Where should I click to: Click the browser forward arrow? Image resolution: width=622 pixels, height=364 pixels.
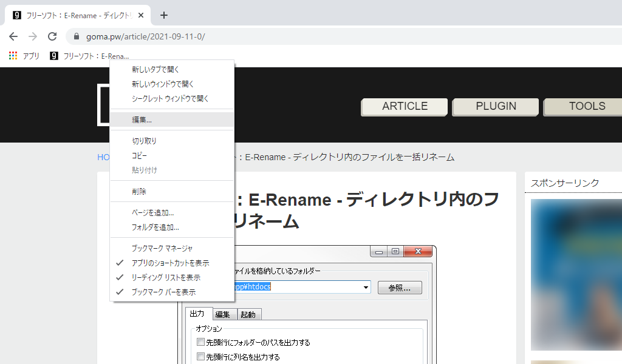click(33, 36)
